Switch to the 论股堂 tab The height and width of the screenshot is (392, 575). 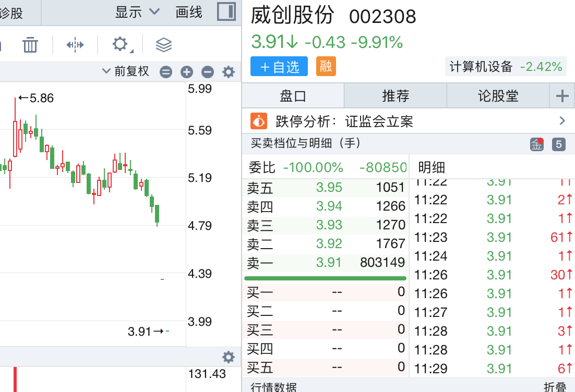pos(498,96)
